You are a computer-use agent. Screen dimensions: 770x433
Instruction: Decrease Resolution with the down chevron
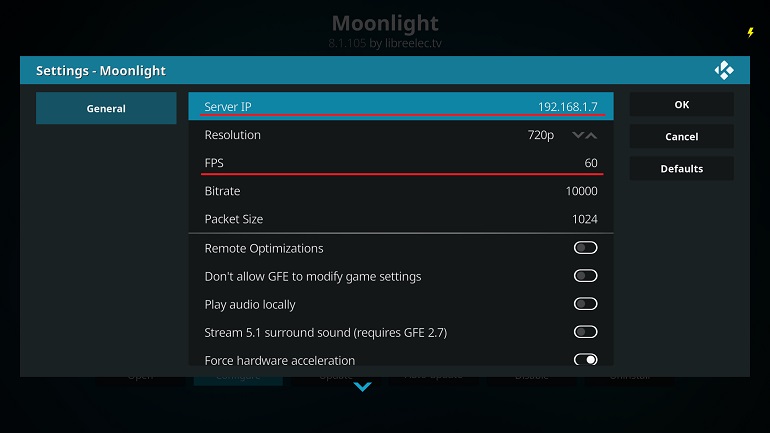(578, 135)
